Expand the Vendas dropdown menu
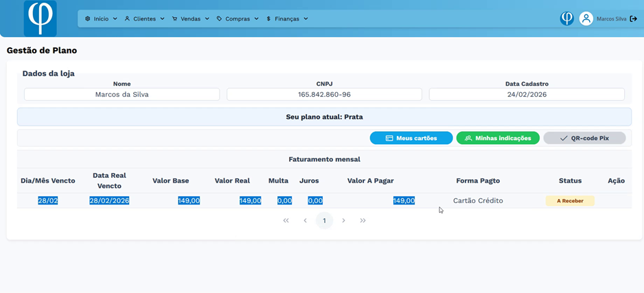 190,19
